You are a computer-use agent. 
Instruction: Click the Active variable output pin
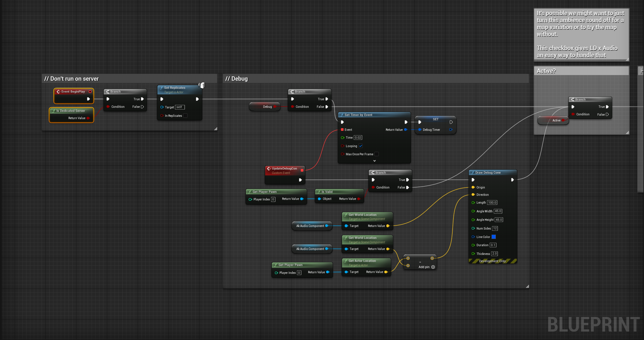tap(563, 120)
